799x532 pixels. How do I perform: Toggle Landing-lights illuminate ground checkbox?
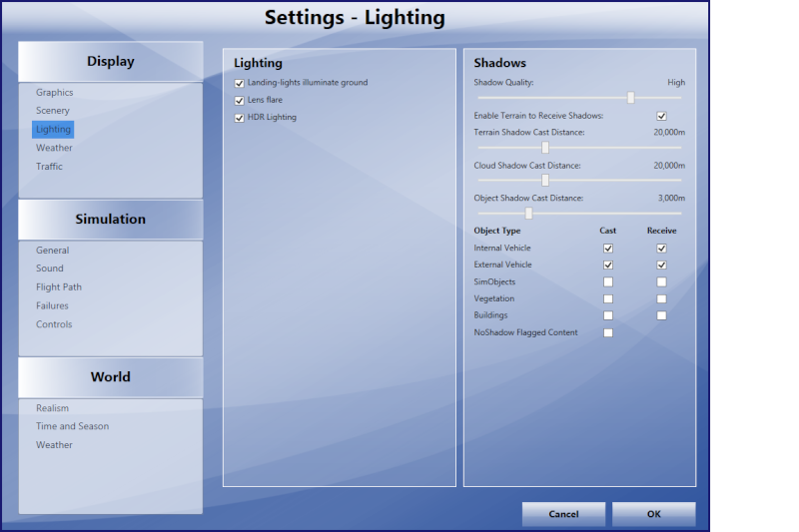click(x=239, y=83)
